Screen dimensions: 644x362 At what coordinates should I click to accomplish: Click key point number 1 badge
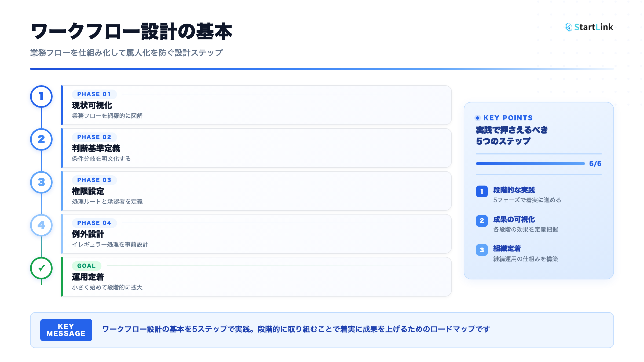point(482,191)
